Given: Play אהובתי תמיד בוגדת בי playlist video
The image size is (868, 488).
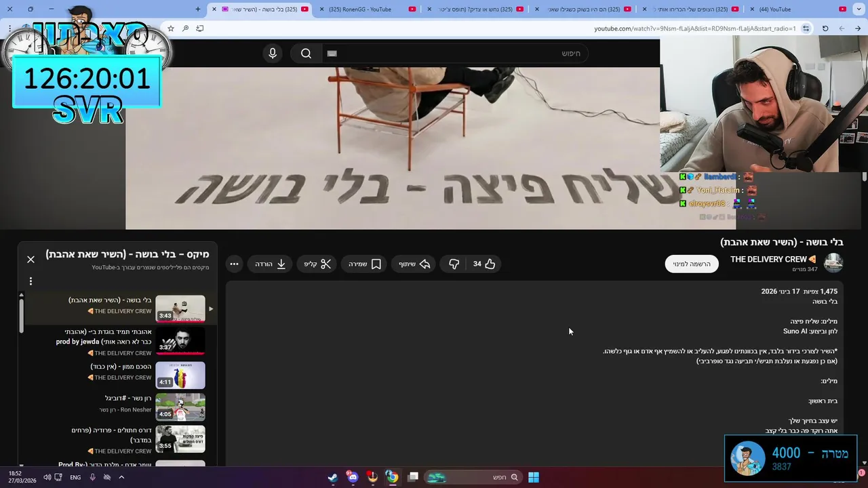Looking at the screenshot, I should pyautogui.click(x=180, y=340).
